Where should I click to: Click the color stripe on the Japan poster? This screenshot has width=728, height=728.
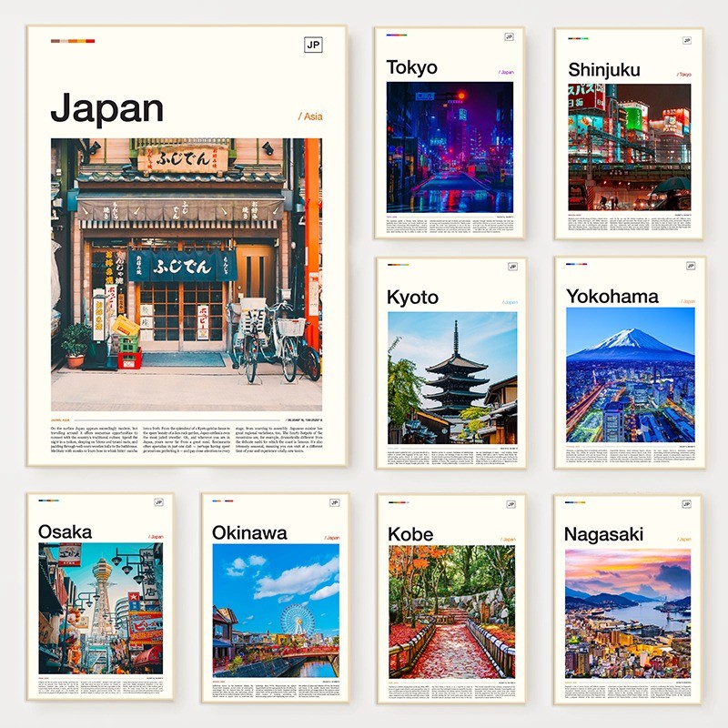(73, 41)
